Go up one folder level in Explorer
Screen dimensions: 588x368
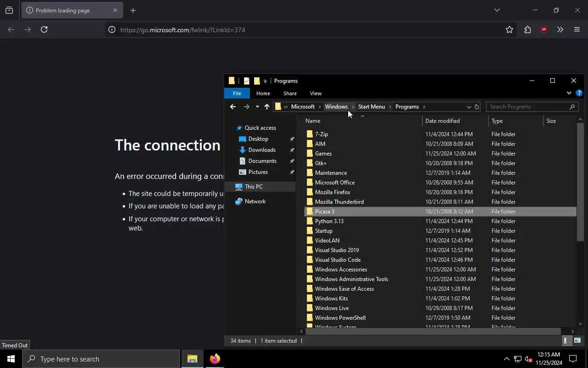click(x=267, y=107)
